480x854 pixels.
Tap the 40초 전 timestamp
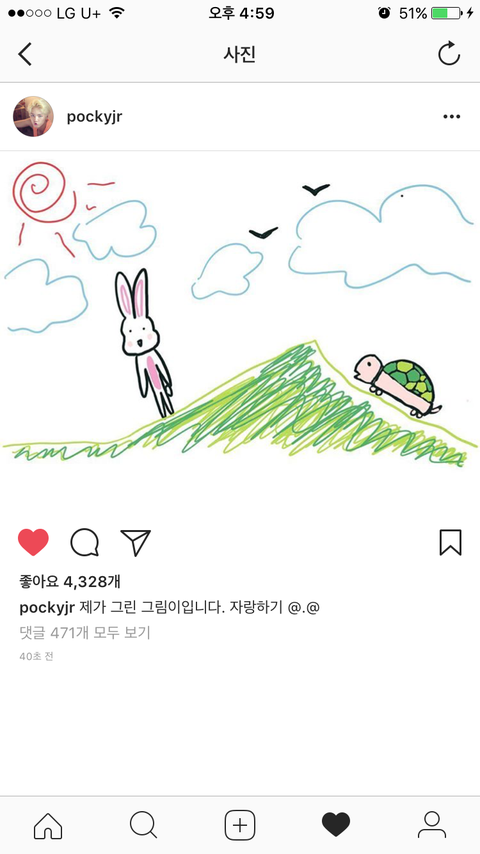pyautogui.click(x=36, y=657)
